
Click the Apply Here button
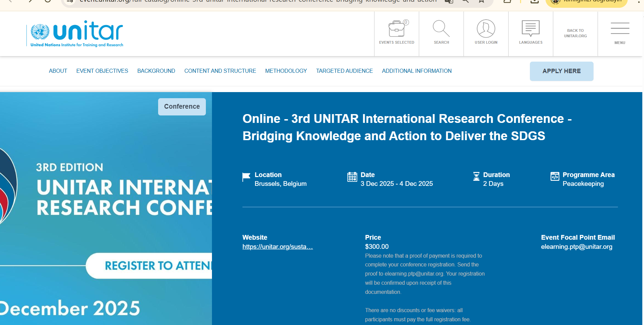coord(561,71)
